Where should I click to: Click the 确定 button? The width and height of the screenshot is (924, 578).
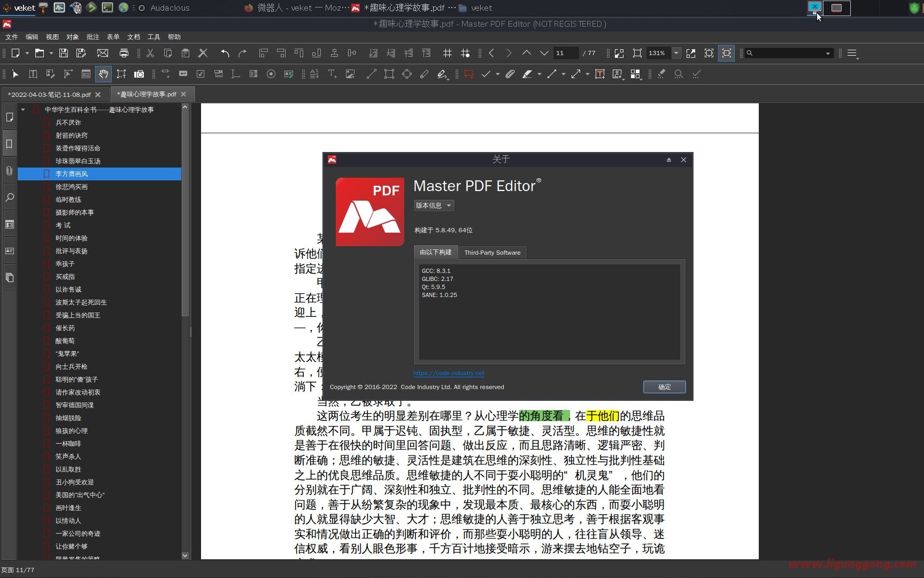click(x=664, y=387)
